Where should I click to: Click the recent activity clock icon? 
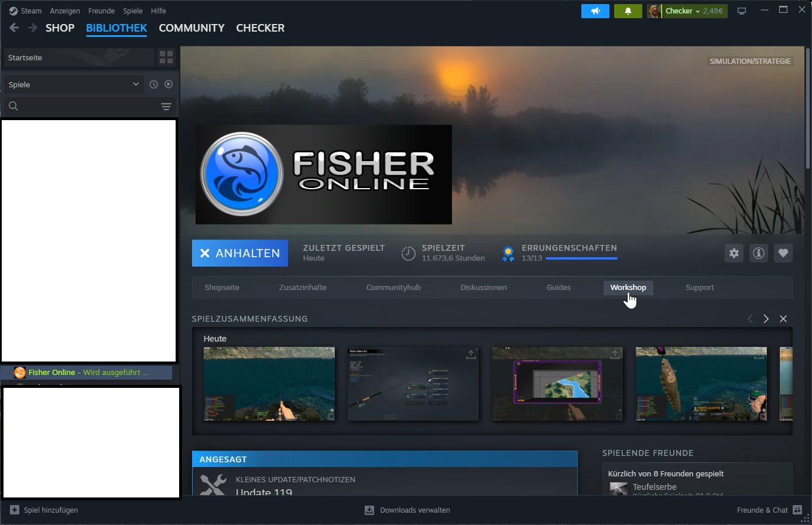click(153, 84)
